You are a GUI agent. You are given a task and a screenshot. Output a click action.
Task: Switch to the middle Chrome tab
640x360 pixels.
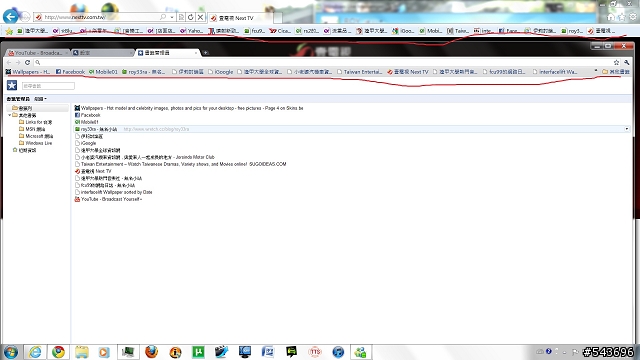102,53
